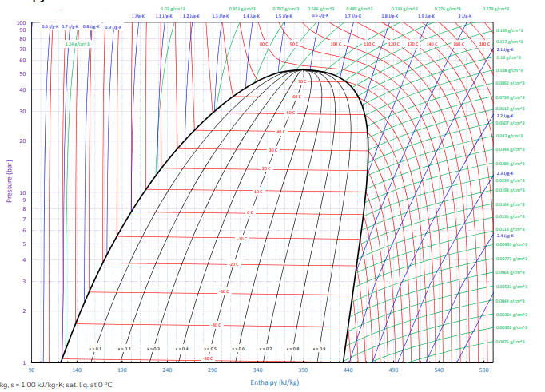Select the 'x = 0.1' quality line label
Screen dimensions: 545x392
(x=95, y=349)
